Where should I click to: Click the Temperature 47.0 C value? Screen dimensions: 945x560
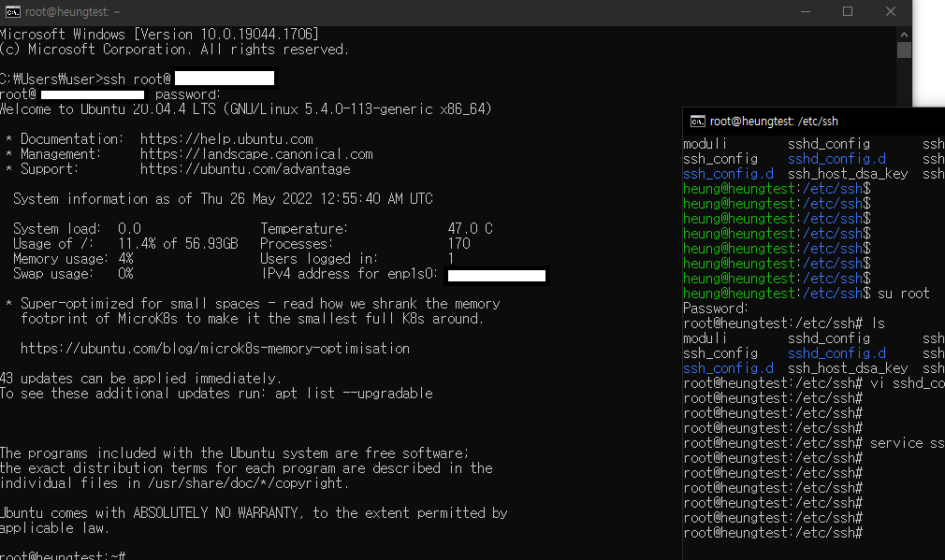(x=470, y=229)
